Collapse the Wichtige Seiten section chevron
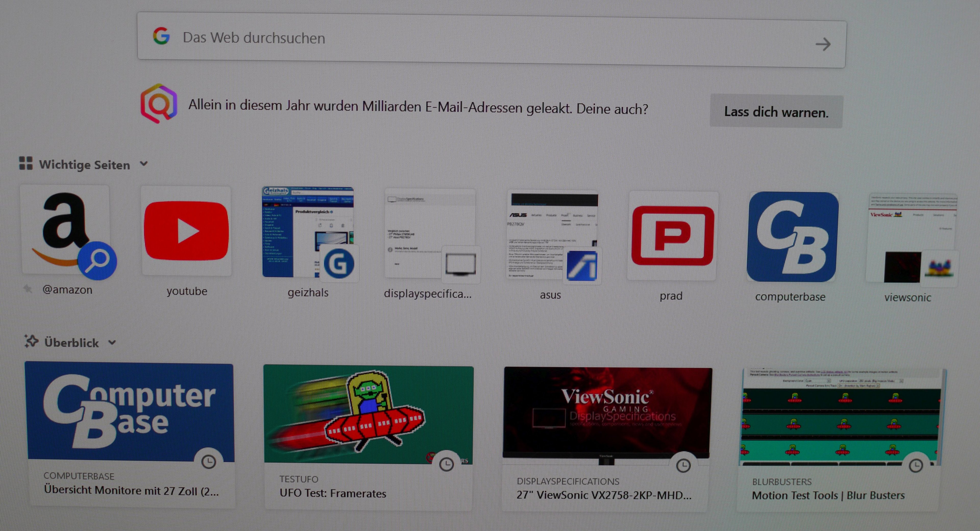Screen dimensions: 980x531 [x=144, y=164]
